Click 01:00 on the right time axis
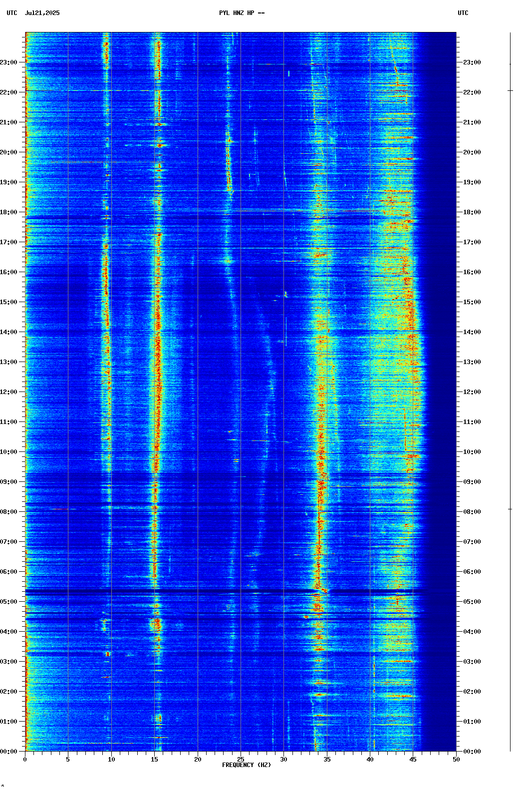 tap(472, 722)
